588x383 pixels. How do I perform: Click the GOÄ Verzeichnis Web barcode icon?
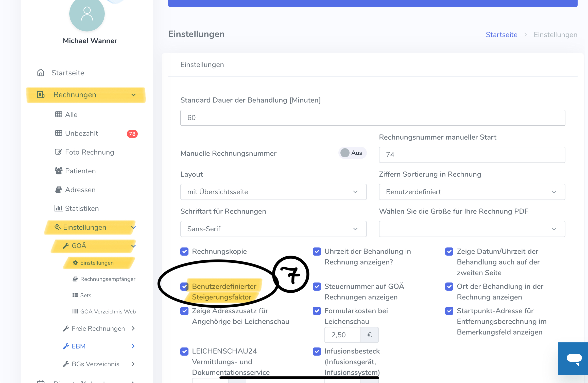click(75, 311)
